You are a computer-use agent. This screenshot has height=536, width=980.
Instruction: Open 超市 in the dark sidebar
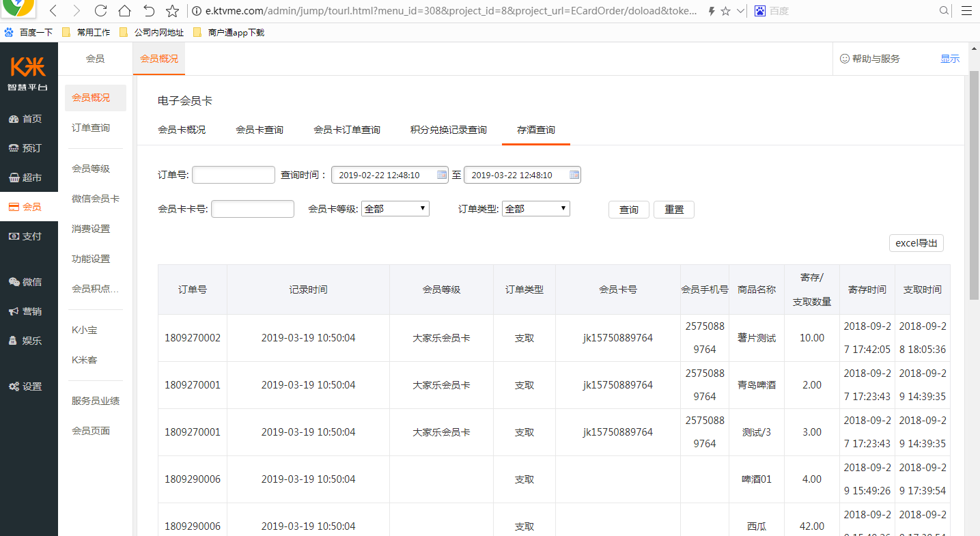pyautogui.click(x=29, y=178)
